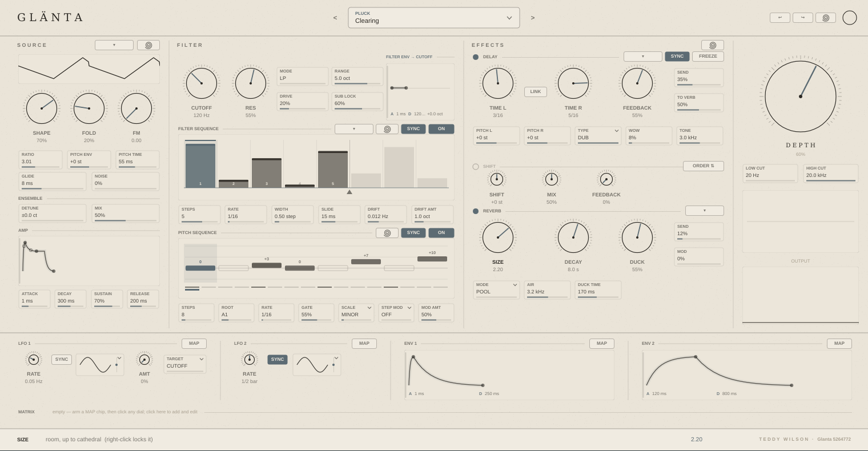Viewport: 868px width, 451px height.
Task: Toggle the Delay effect enable dot
Action: click(476, 57)
